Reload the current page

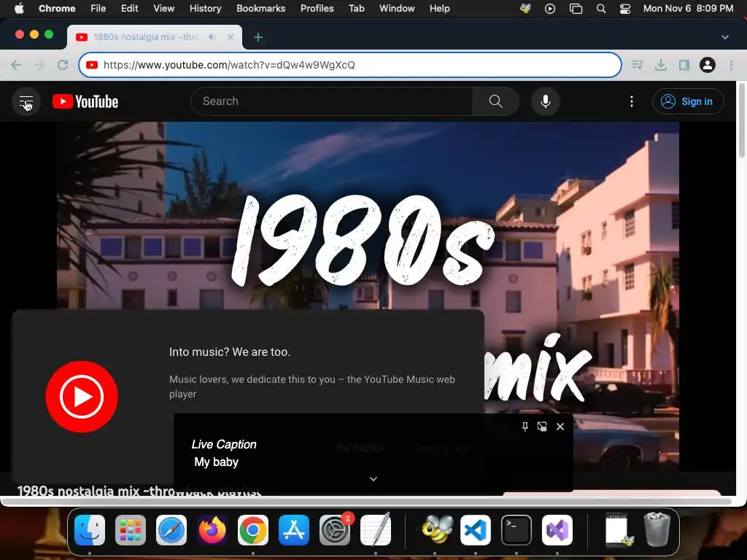(63, 65)
